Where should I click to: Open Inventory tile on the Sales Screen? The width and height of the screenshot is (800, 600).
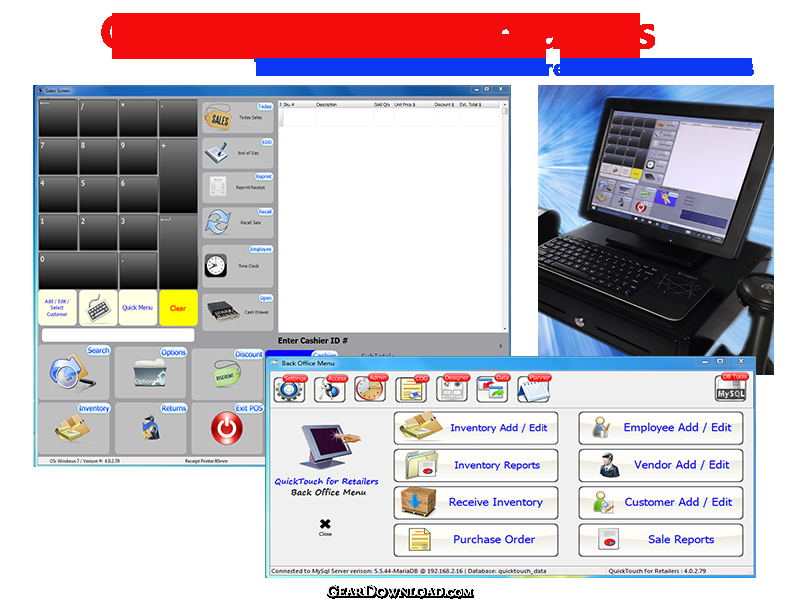click(74, 428)
